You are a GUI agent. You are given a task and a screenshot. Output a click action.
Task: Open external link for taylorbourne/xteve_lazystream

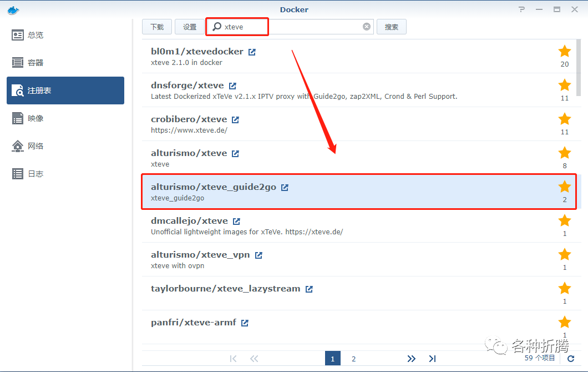[309, 289]
